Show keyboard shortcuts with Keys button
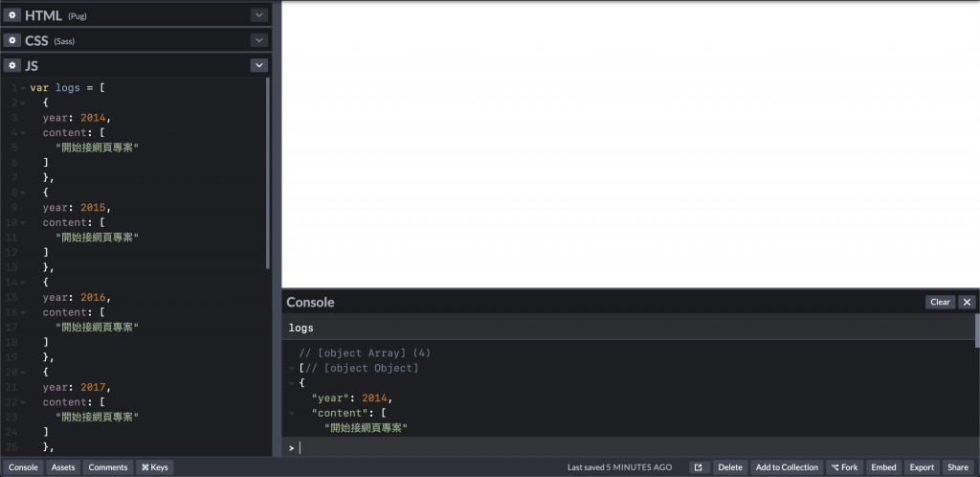 click(154, 467)
